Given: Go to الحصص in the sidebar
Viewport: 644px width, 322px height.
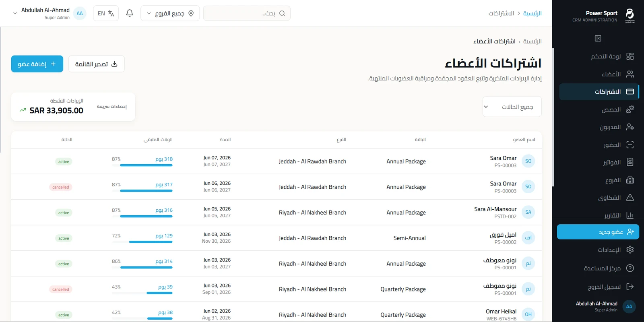Looking at the screenshot, I should (599, 109).
